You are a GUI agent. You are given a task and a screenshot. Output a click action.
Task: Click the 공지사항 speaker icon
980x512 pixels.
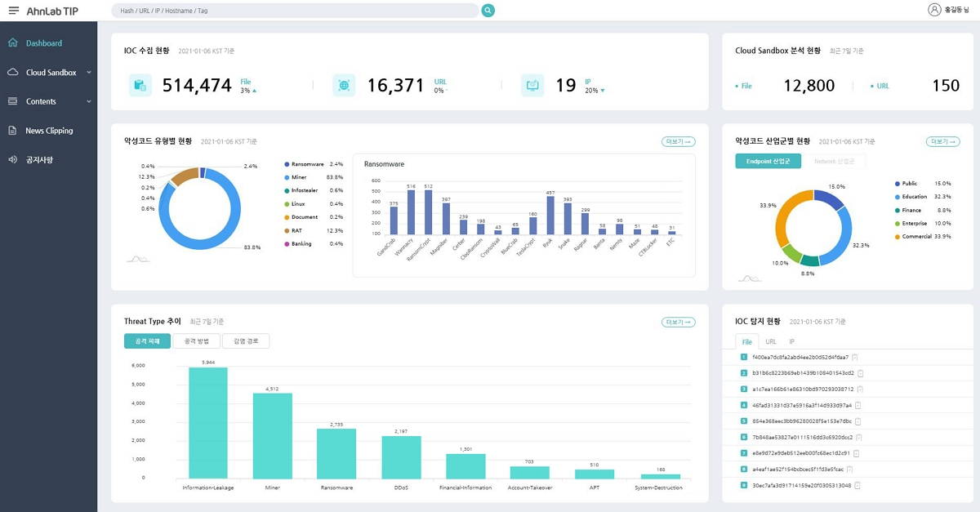(13, 160)
